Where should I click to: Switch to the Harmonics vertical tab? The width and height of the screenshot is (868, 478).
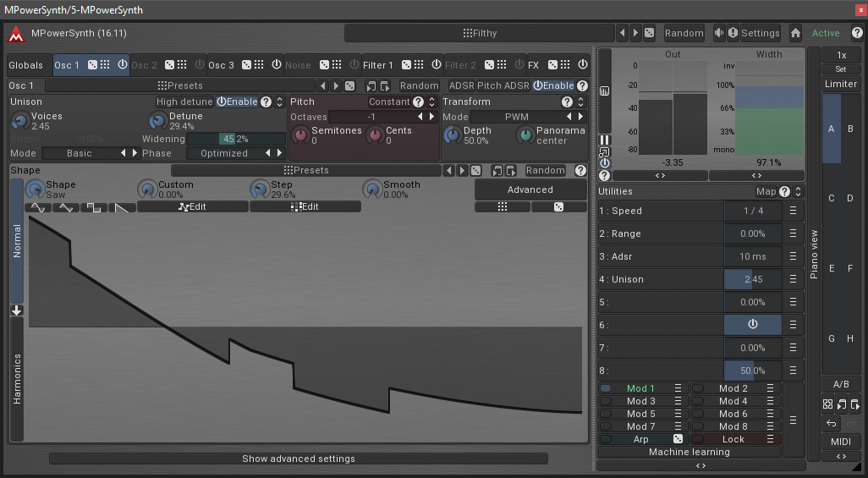[17, 379]
